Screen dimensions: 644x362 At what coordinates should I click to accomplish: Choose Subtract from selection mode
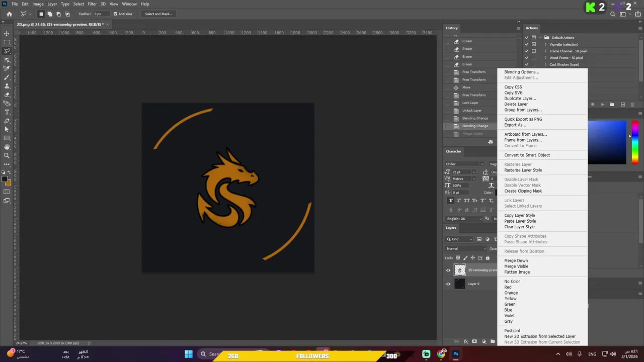(58, 14)
